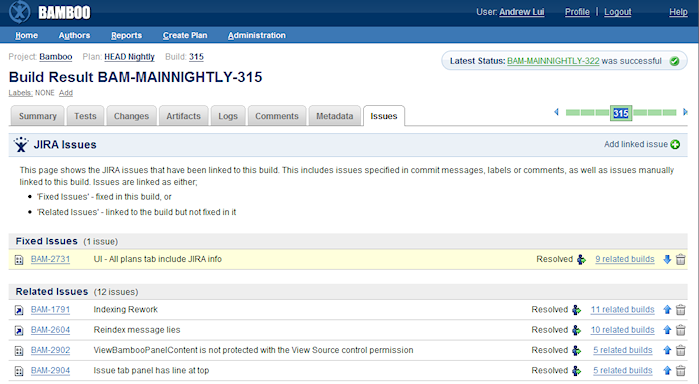The width and height of the screenshot is (699, 384).
Task: Open the BAM-MAINNIGHTLY-322 status link
Action: [553, 61]
